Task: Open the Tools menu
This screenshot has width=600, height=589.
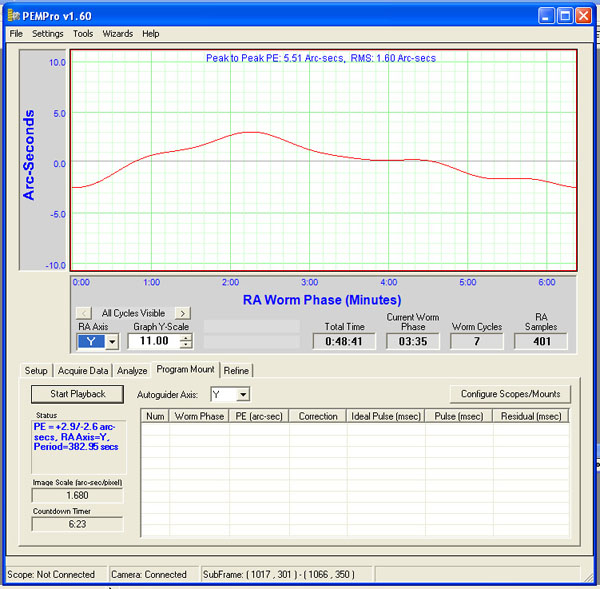Action: click(x=83, y=33)
